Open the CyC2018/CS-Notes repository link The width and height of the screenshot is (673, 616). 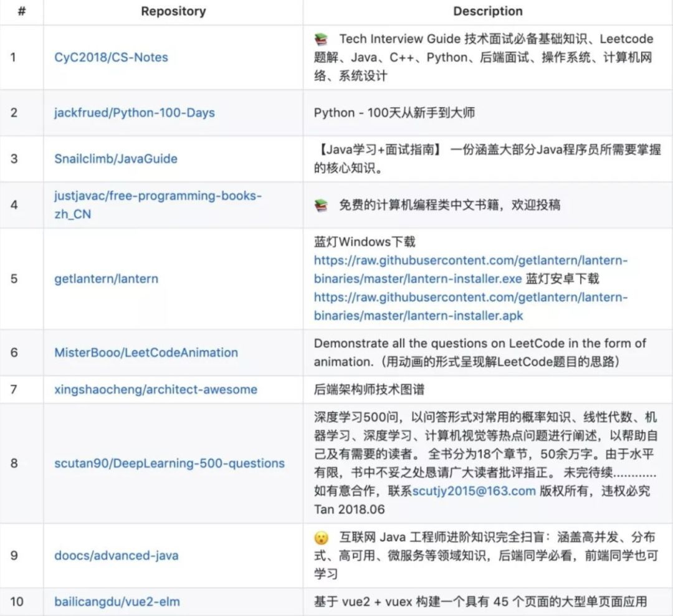pos(111,57)
